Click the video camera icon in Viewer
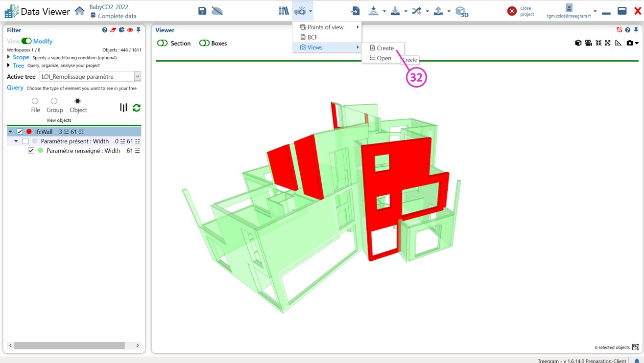644x363 pixels. click(588, 44)
